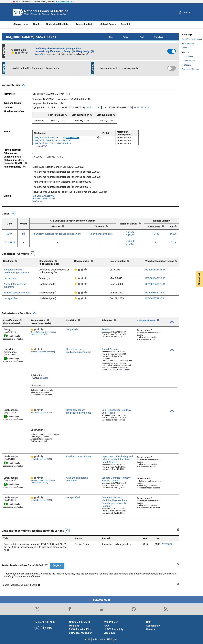Viewport: 203px width, 644px height.
Task: Open NLM YouTube channel icon
Action: pyautogui.click(x=50, y=628)
